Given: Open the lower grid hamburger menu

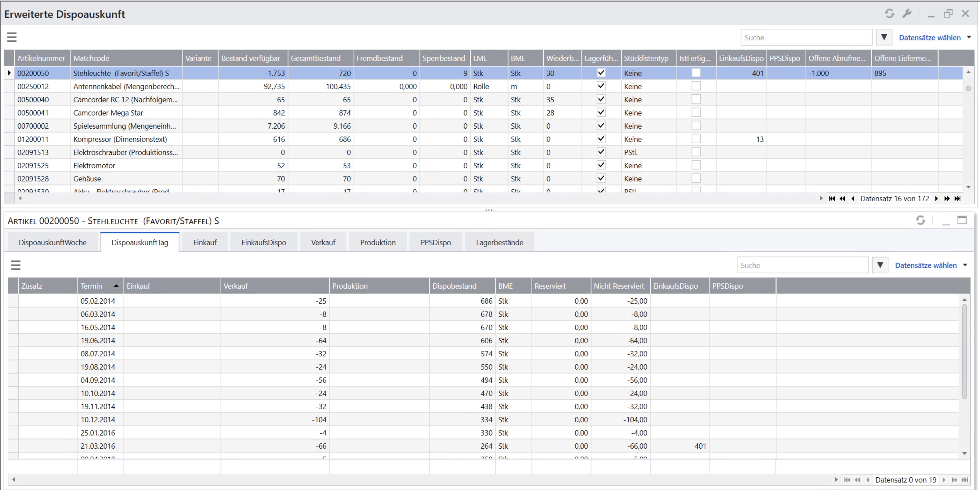Looking at the screenshot, I should coord(16,265).
